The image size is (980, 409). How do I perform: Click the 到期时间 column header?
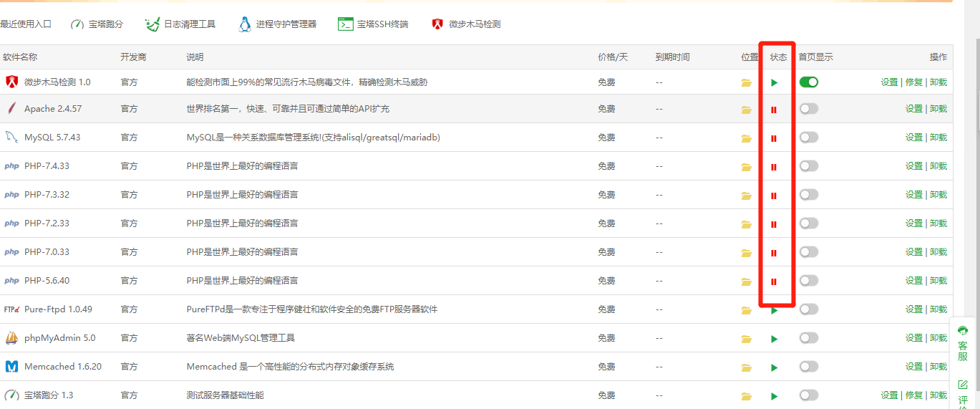(672, 57)
